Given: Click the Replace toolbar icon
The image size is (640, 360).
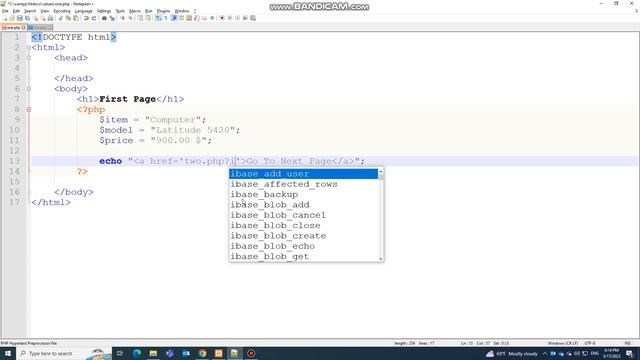Looking at the screenshot, I should 113,18.
